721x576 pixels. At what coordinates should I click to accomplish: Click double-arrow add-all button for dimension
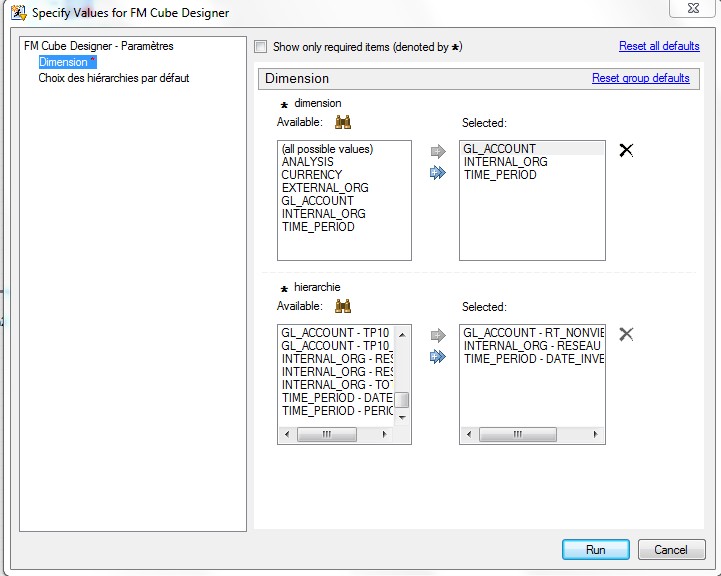click(x=437, y=173)
